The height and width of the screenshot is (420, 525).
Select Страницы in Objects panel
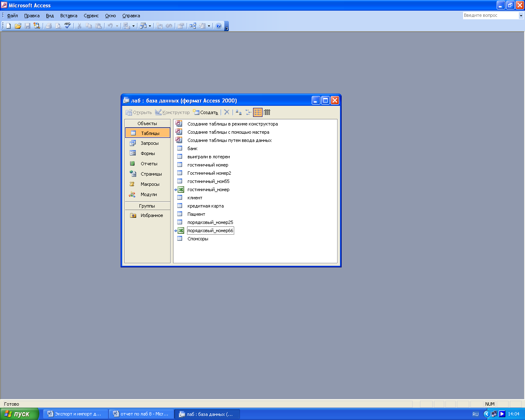click(148, 174)
